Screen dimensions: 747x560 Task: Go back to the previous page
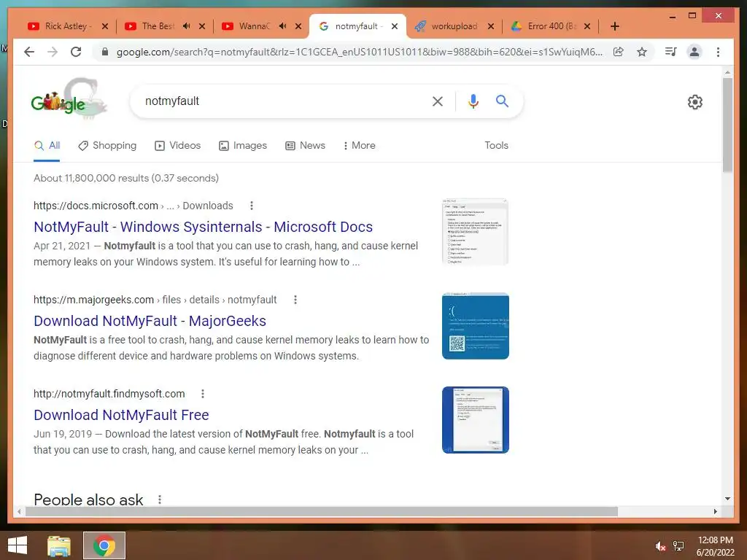tap(29, 52)
